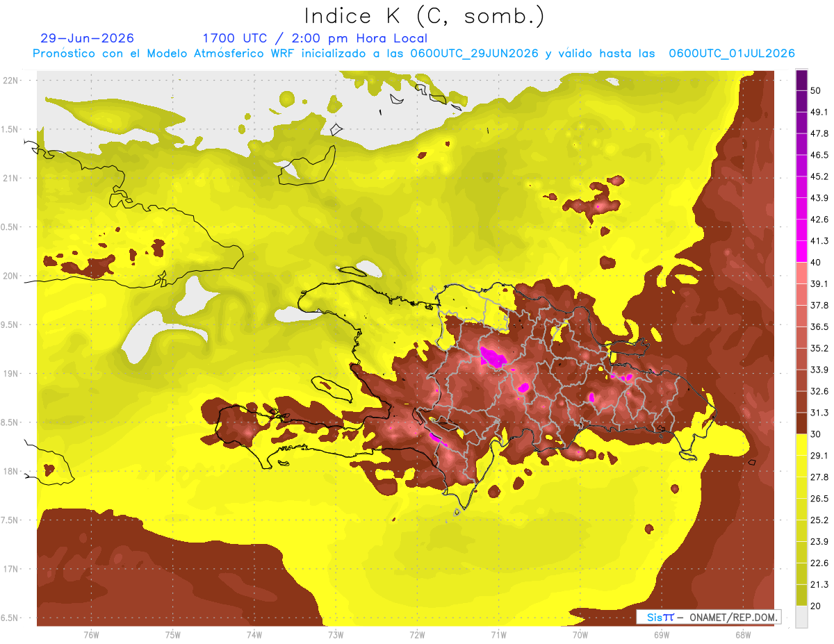The width and height of the screenshot is (834, 644).
Task: Click the "75W" longitude axis label
Action: click(x=173, y=634)
